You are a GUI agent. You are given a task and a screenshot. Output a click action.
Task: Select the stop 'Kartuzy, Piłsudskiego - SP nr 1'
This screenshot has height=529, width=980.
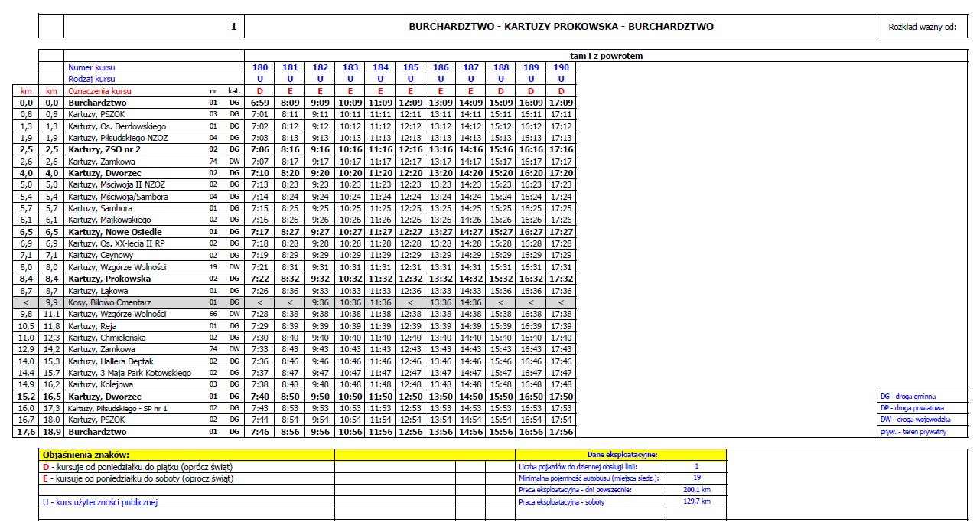coord(118,408)
